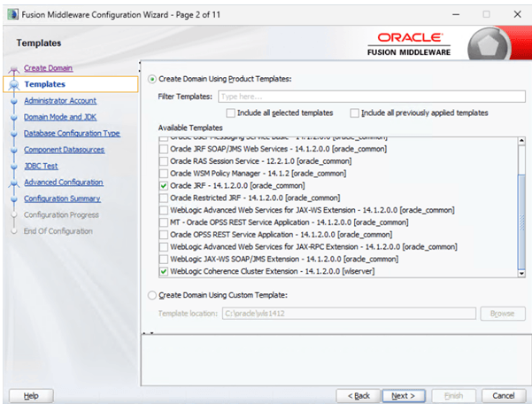Click the Configuration Progress step text
The image size is (532, 404).
point(61,215)
